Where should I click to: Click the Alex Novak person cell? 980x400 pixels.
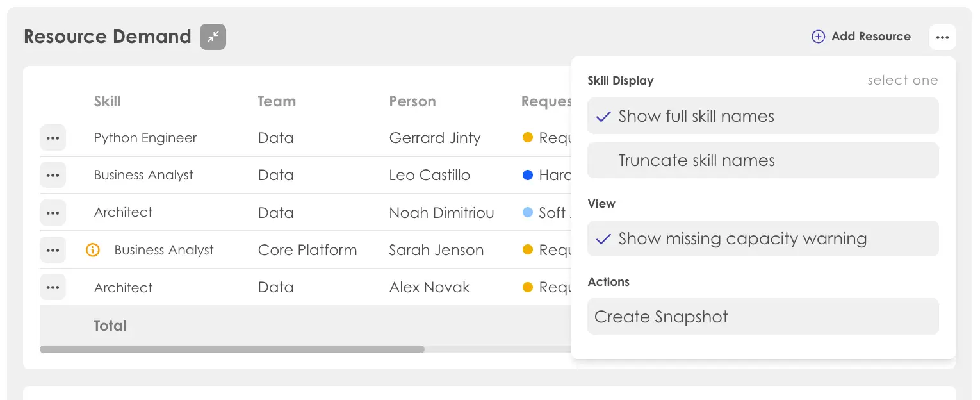(x=429, y=287)
